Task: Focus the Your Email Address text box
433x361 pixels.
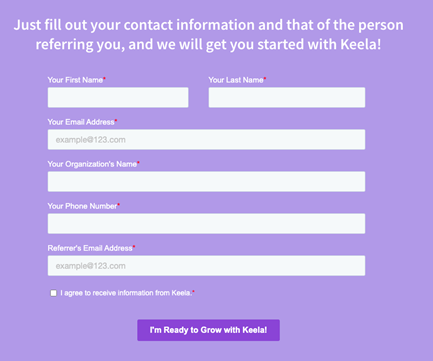Action: [206, 139]
